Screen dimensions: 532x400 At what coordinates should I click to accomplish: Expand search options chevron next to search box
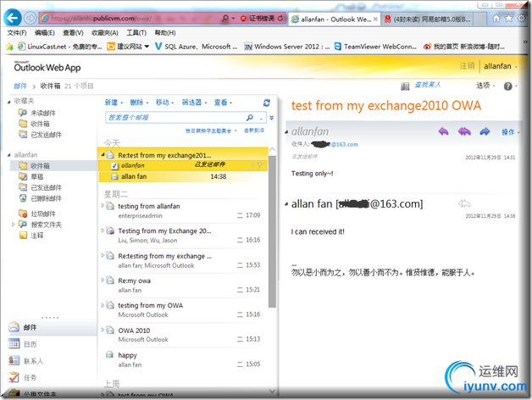[271, 118]
